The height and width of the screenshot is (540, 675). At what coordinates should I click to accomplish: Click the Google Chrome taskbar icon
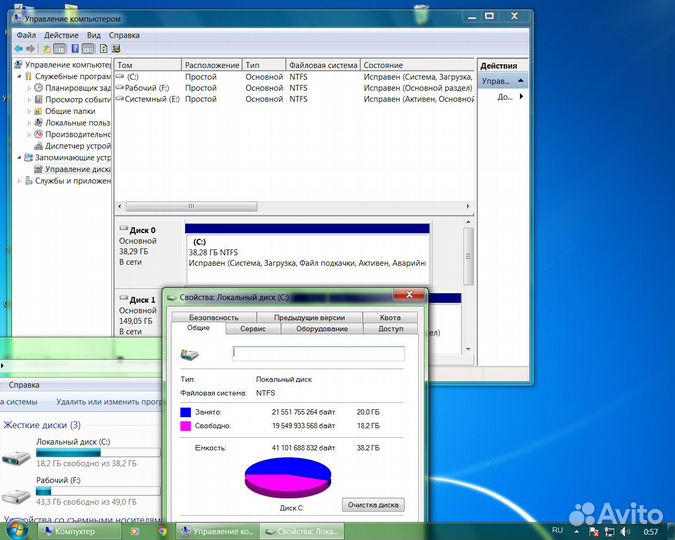(x=162, y=531)
